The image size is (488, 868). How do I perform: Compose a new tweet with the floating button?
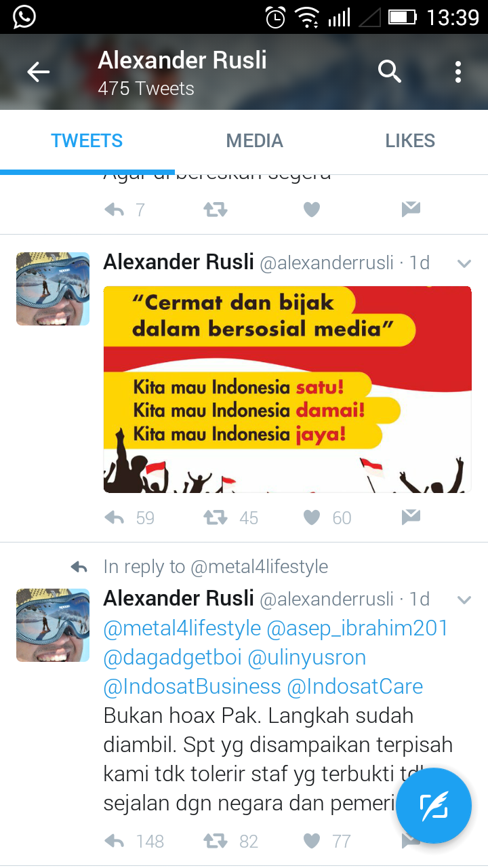(x=434, y=805)
